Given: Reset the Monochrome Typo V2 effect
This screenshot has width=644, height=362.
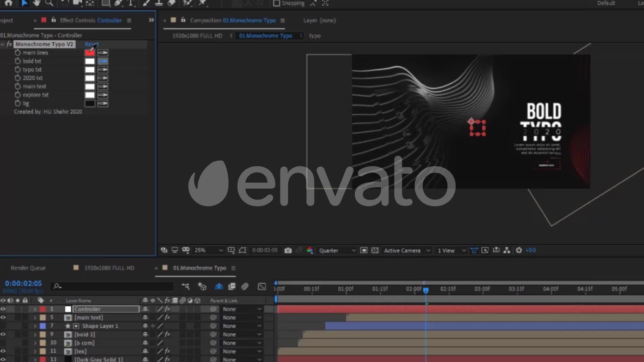Looking at the screenshot, I should [92, 44].
